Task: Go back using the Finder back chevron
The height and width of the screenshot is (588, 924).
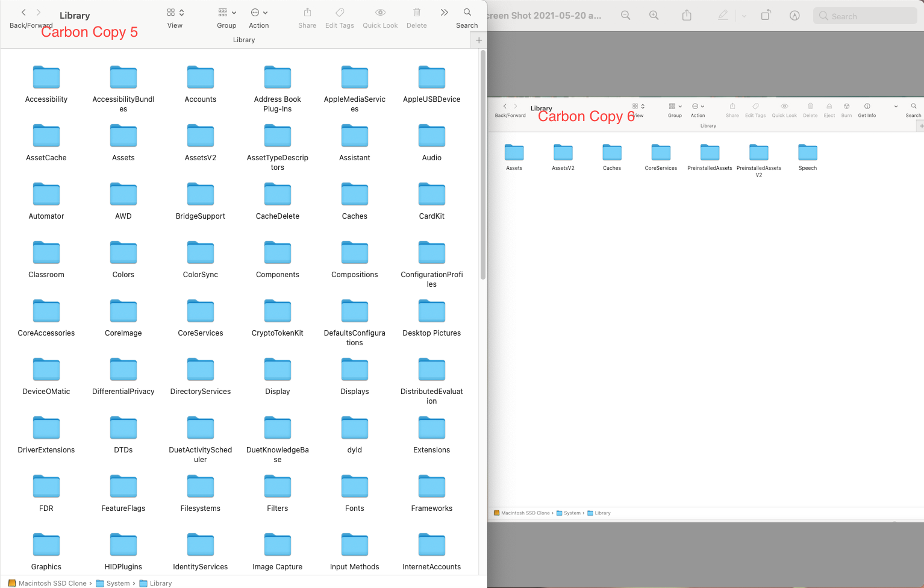Action: point(23,12)
